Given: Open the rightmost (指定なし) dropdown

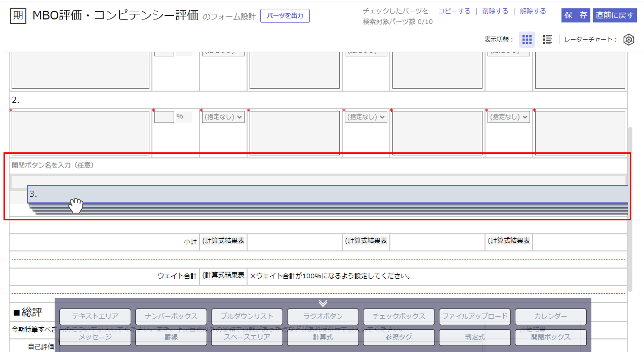Looking at the screenshot, I should pyautogui.click(x=508, y=117).
